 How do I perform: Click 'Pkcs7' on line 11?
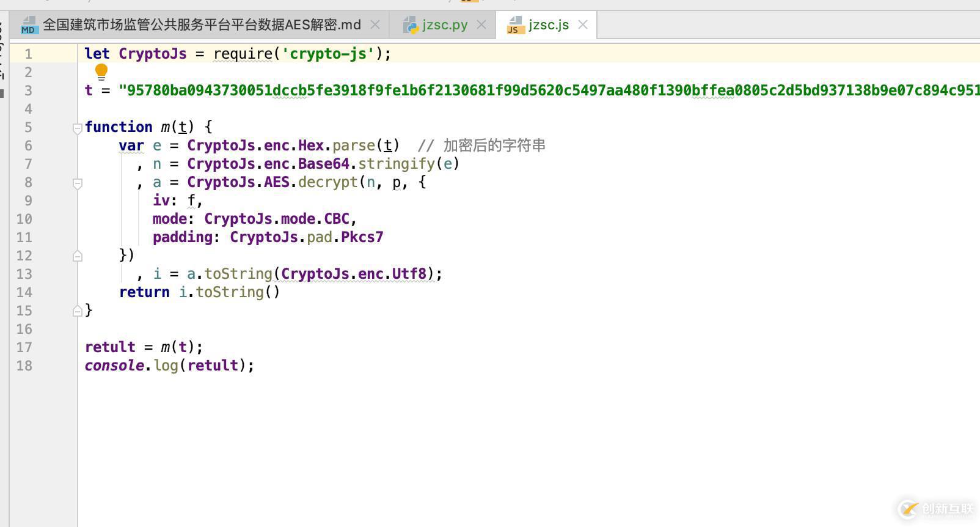point(362,237)
